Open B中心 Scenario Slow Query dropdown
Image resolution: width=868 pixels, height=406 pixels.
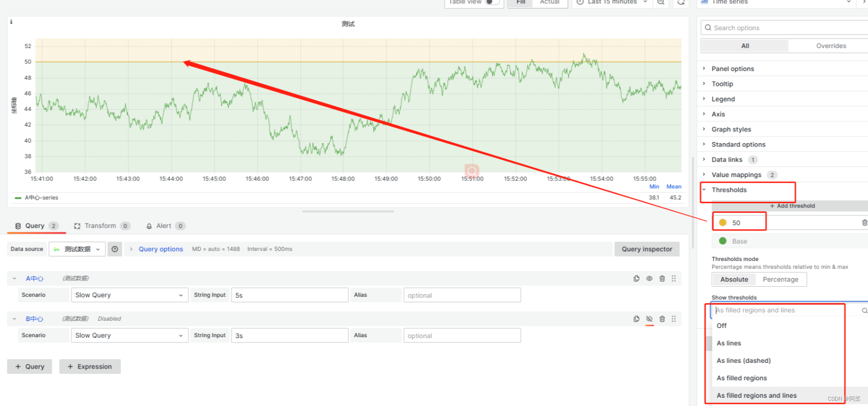(129, 335)
